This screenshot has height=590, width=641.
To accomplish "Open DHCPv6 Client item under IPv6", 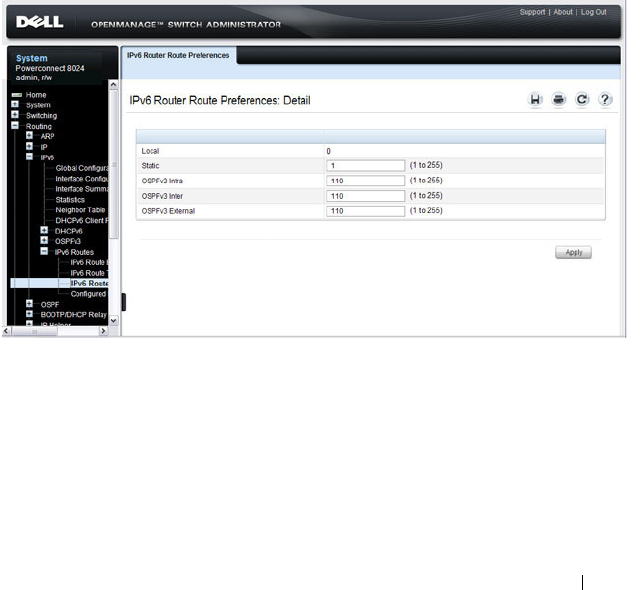I will [82, 220].
